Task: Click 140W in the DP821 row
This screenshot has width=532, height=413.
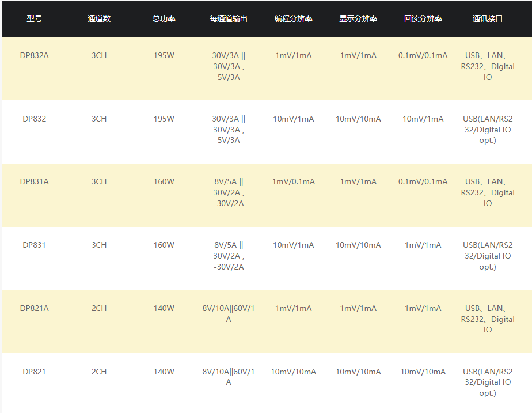Action: click(x=164, y=372)
